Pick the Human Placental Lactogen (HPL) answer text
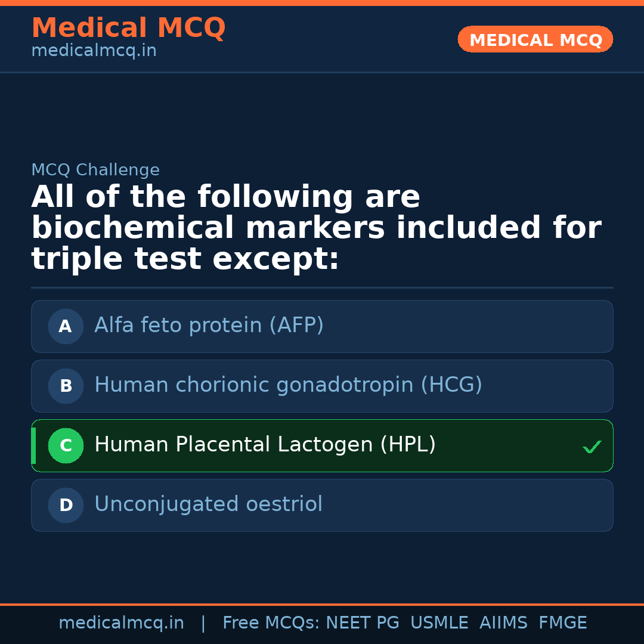644x644 pixels. click(265, 445)
